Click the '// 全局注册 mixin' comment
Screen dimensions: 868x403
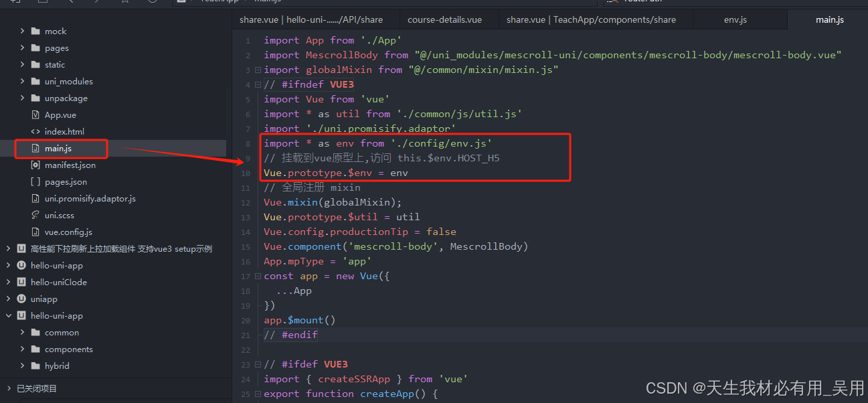(312, 188)
